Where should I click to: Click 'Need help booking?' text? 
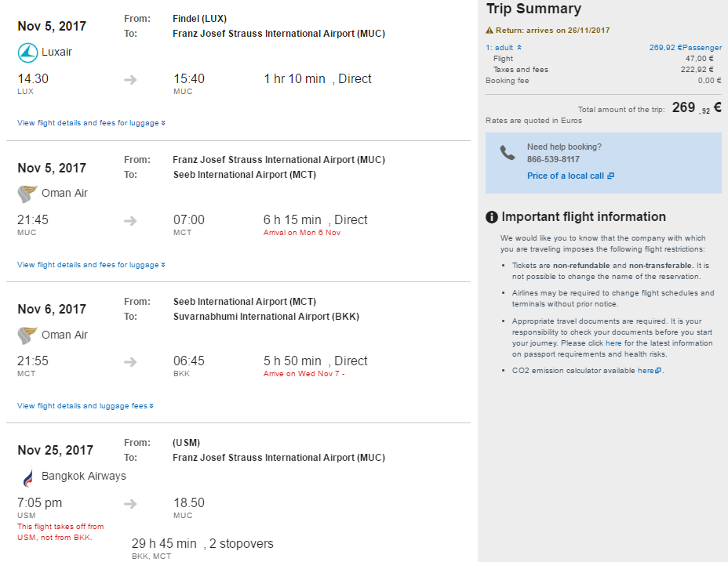pyautogui.click(x=564, y=147)
